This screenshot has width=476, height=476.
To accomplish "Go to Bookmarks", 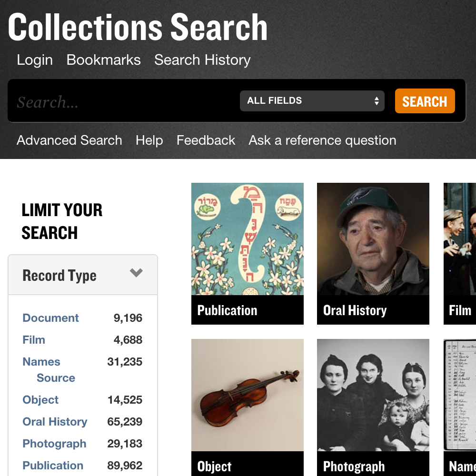I will [x=103, y=60].
